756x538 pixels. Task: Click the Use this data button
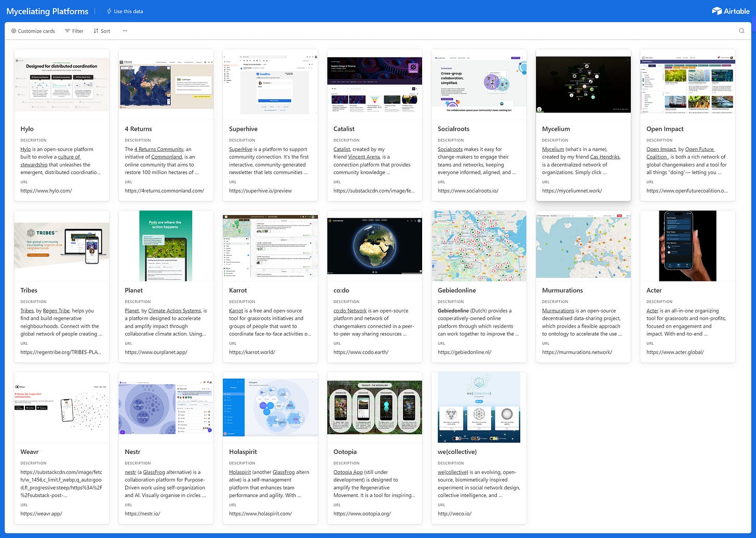(125, 11)
